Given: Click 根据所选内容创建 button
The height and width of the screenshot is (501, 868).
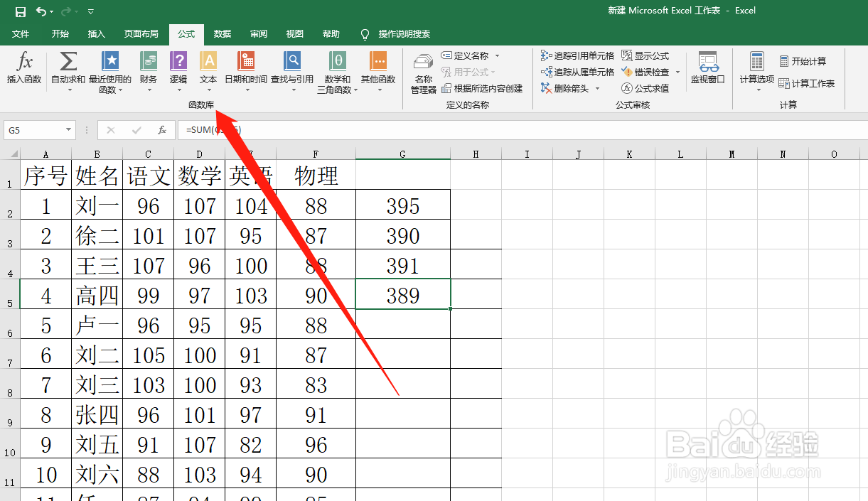Looking at the screenshot, I should (482, 88).
